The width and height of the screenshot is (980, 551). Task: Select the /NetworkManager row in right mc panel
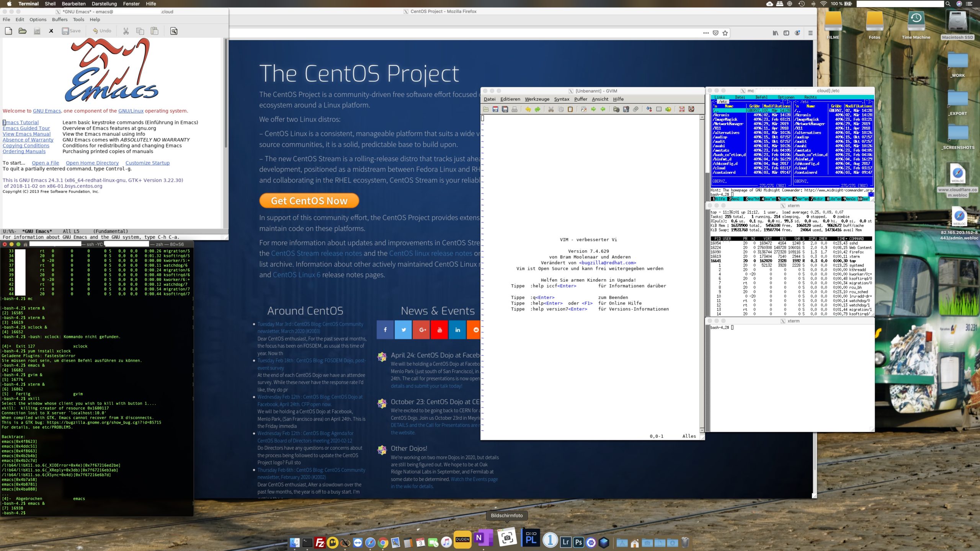pyautogui.click(x=833, y=124)
